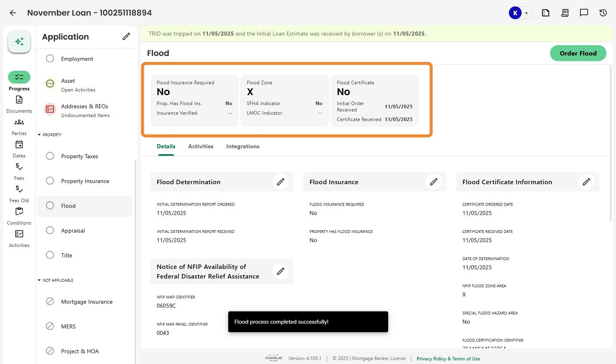Switch to the Activities tab
616x364 pixels.
[x=201, y=146]
